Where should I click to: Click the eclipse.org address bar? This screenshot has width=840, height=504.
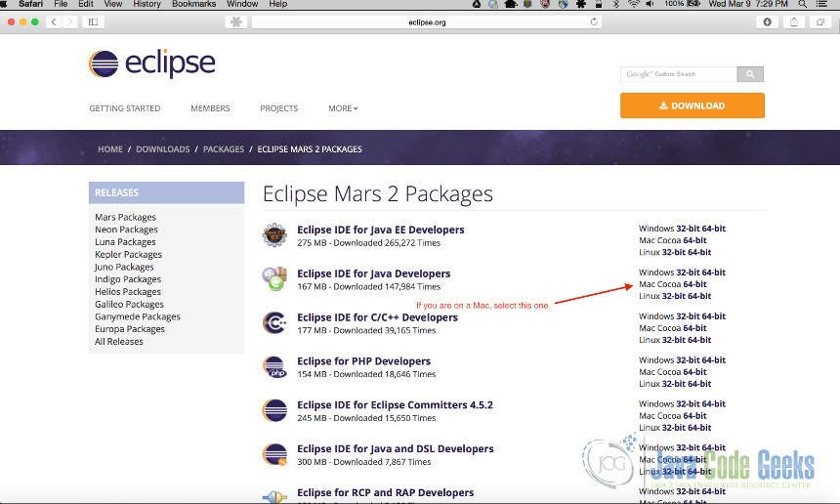[427, 21]
